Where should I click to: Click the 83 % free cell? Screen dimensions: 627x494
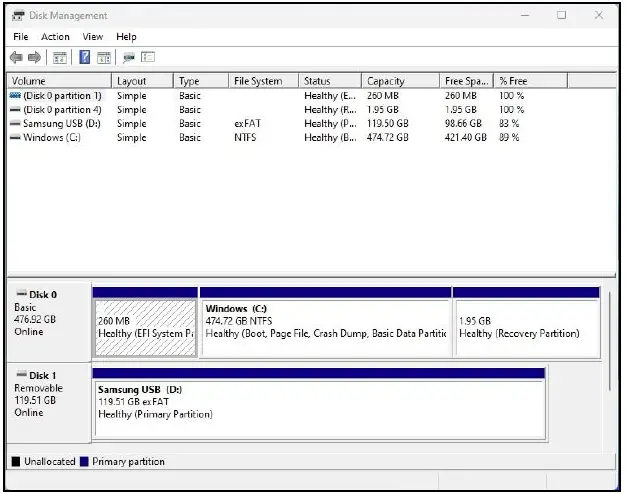coord(509,124)
